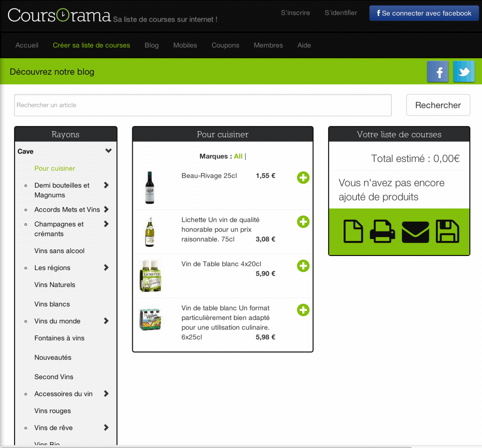Select Vins blancs category
This screenshot has height=448, width=482.
[x=52, y=304]
